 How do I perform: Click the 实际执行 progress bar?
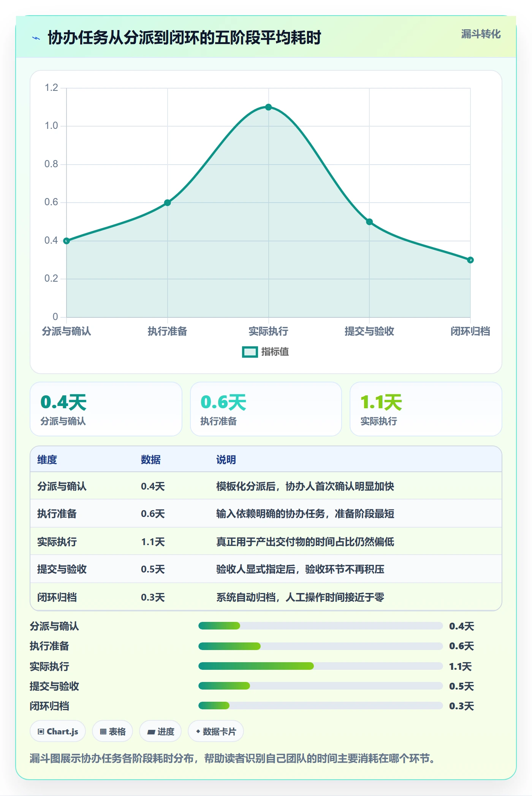point(320,666)
